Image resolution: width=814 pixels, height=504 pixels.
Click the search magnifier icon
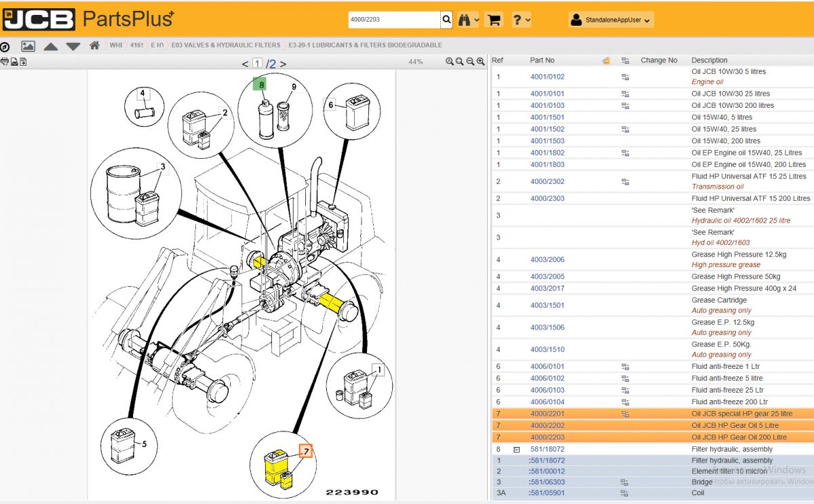[x=446, y=20]
